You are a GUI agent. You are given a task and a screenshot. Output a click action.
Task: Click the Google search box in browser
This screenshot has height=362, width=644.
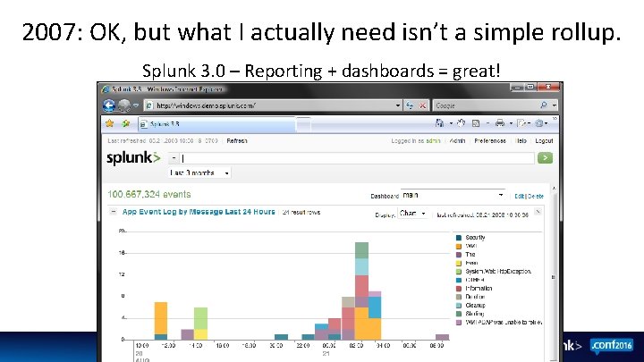point(486,105)
